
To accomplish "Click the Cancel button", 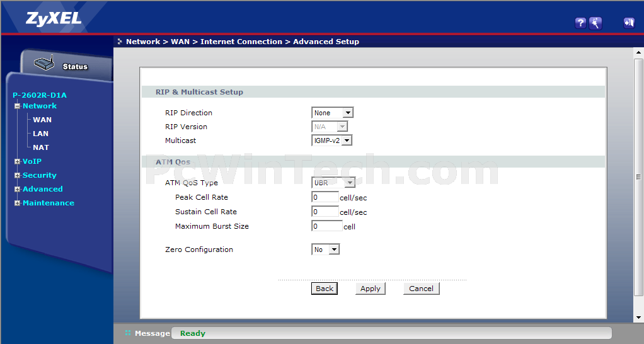I will (422, 288).
